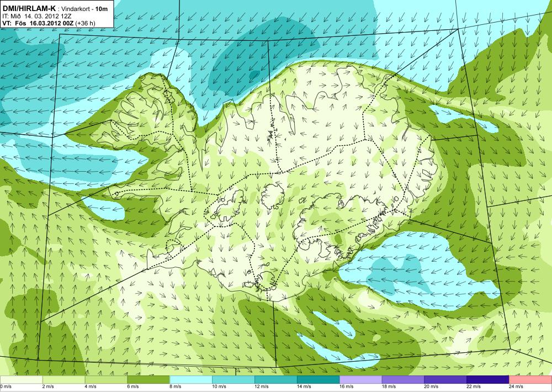Click the "2 m/s" legend label
The image size is (552, 392).
pos(48,386)
